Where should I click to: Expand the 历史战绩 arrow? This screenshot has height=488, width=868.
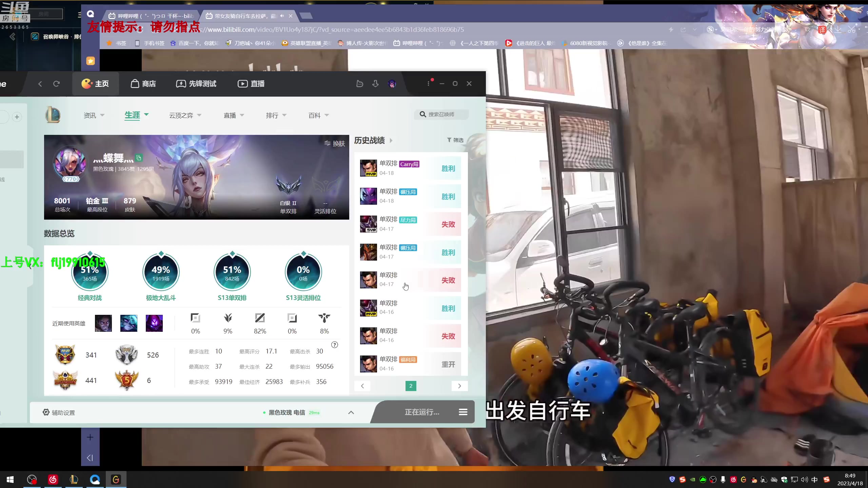click(x=391, y=140)
